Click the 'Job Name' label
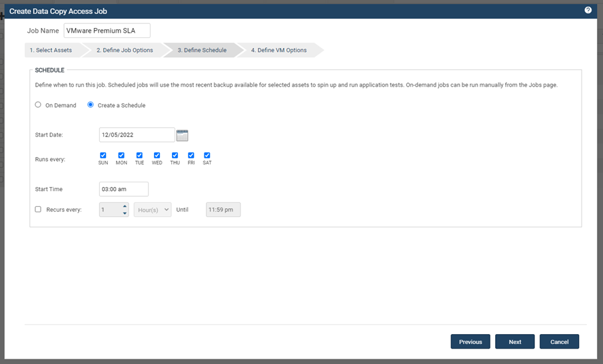Screen dimensions: 603x364 (43, 31)
